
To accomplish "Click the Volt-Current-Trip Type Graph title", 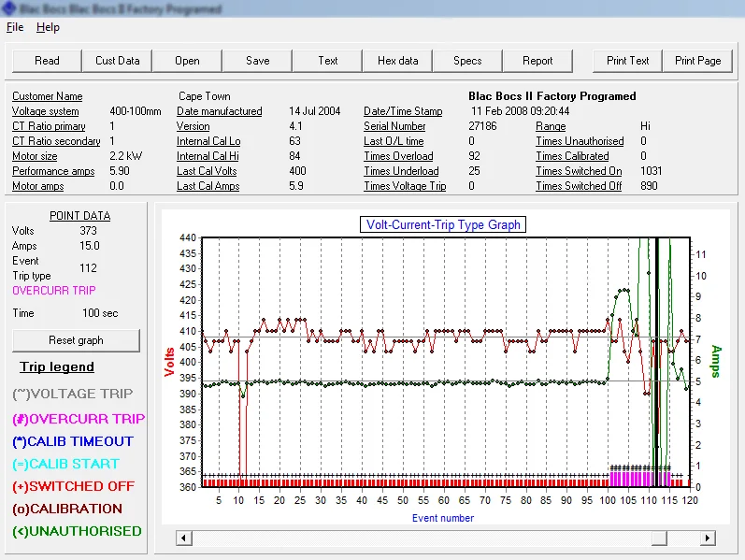I will (443, 225).
